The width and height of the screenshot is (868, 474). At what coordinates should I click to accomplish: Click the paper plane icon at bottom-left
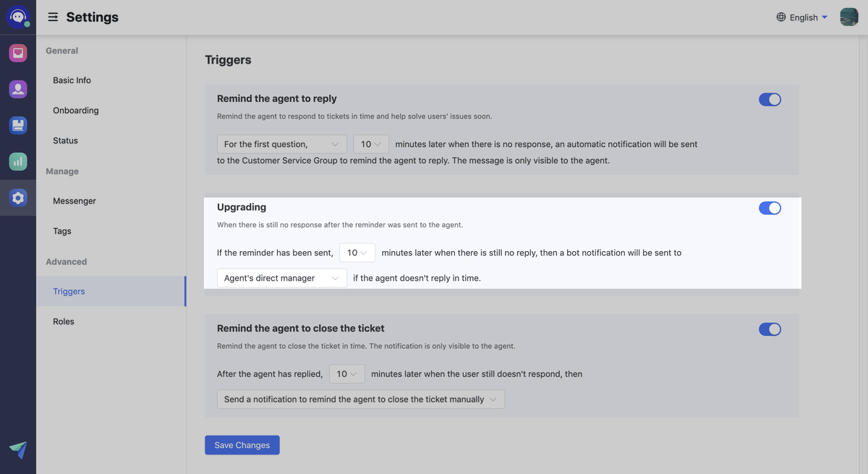(x=18, y=449)
